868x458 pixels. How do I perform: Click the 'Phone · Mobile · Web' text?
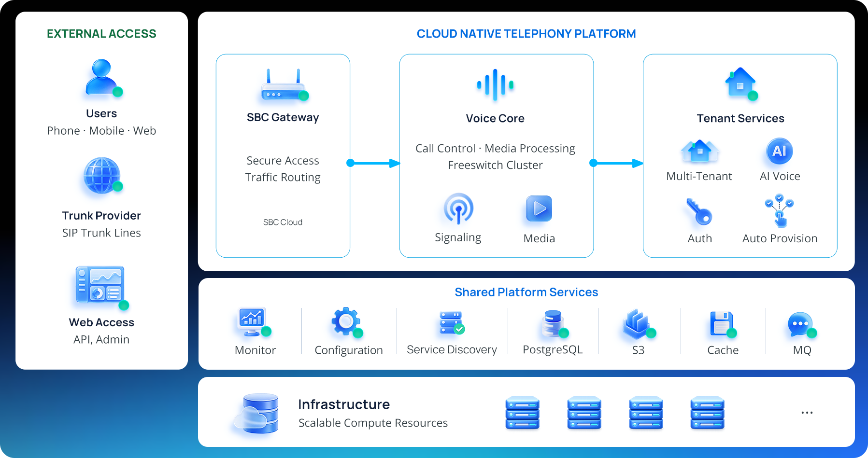click(101, 131)
